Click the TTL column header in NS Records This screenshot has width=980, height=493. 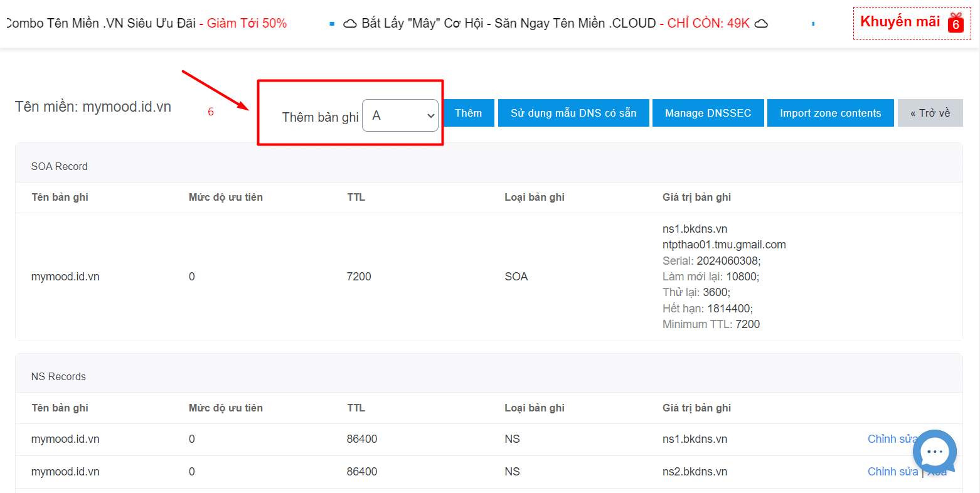[356, 408]
